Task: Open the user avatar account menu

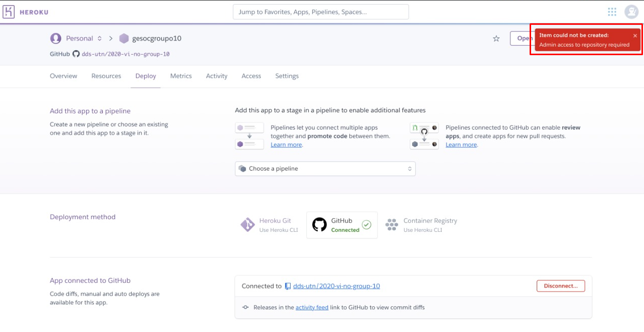Action: [x=631, y=12]
